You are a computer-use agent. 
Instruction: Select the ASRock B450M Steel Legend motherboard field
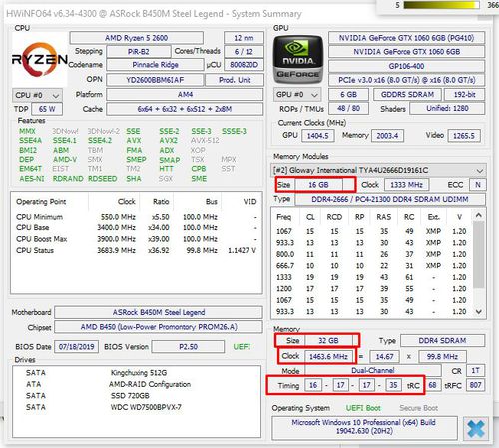(159, 312)
